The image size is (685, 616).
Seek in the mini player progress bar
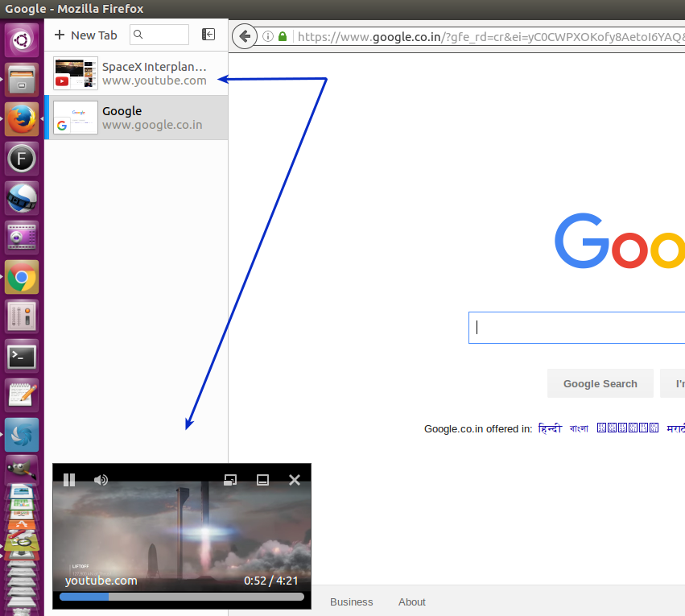pos(182,597)
